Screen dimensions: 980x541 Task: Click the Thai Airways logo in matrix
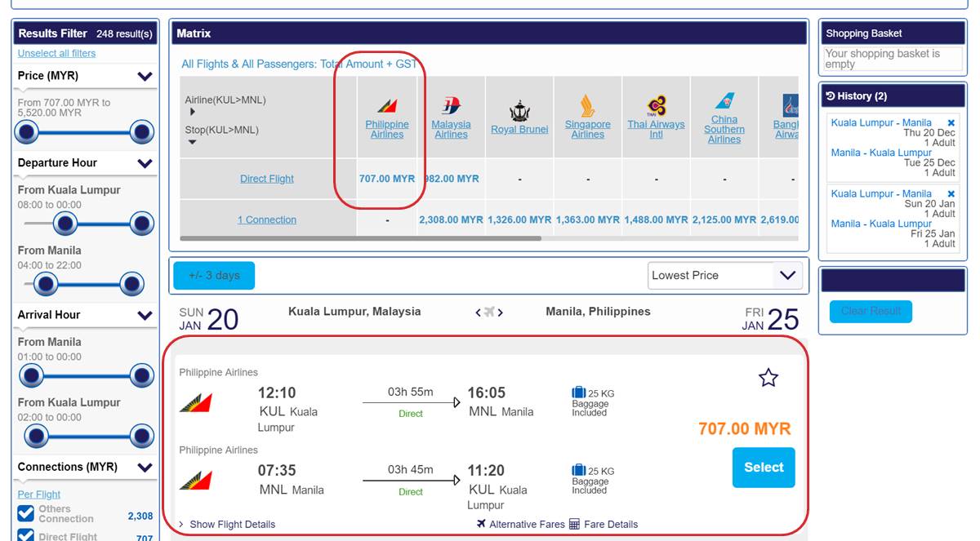pos(657,106)
